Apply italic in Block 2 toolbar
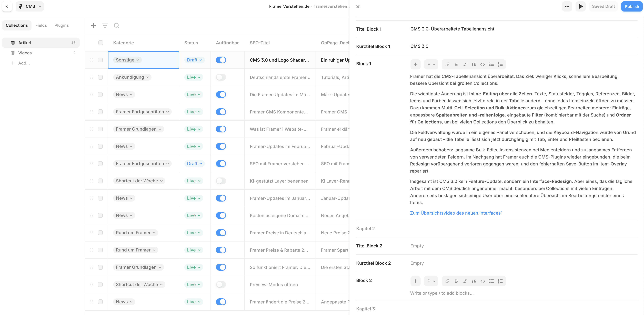 click(465, 281)
